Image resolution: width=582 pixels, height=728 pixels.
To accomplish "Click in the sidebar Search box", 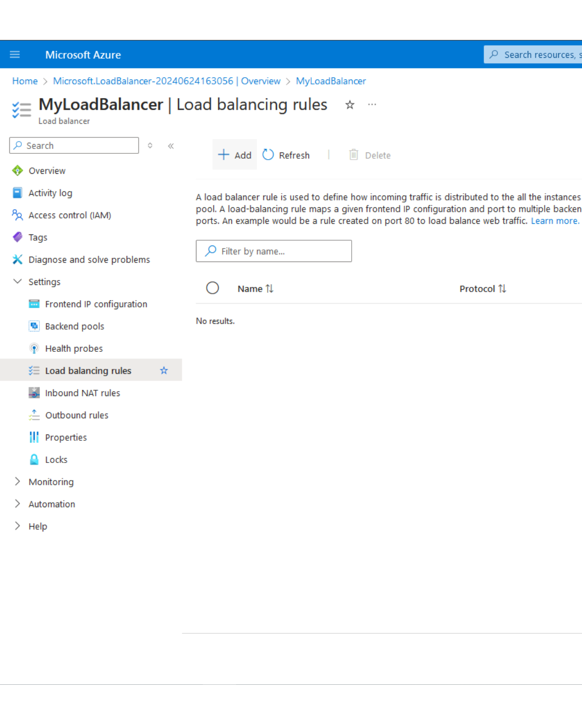I will tap(74, 146).
